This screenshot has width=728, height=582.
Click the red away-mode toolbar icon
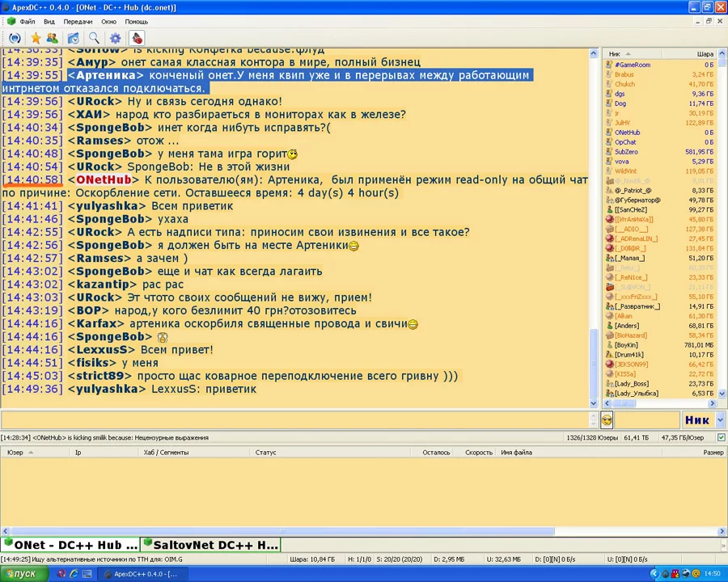pos(137,38)
